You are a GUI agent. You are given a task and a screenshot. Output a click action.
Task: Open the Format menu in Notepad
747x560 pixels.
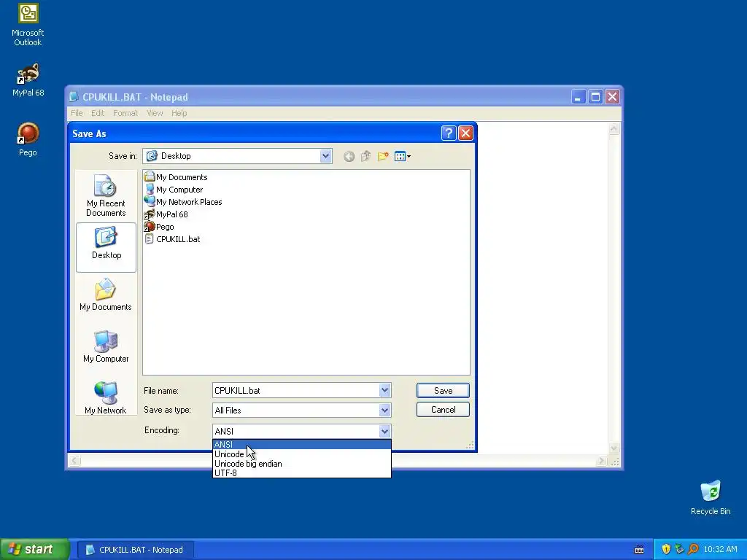tap(125, 113)
